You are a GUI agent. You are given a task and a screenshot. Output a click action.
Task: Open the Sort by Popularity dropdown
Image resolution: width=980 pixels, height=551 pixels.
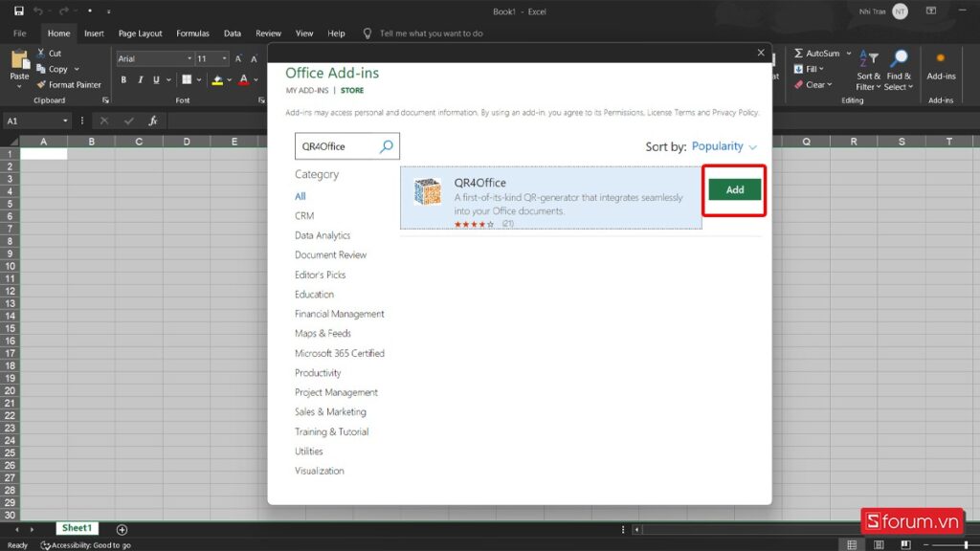[724, 146]
